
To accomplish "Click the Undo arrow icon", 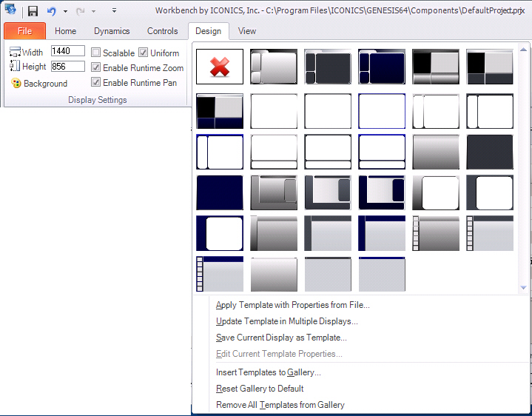I will (51, 11).
